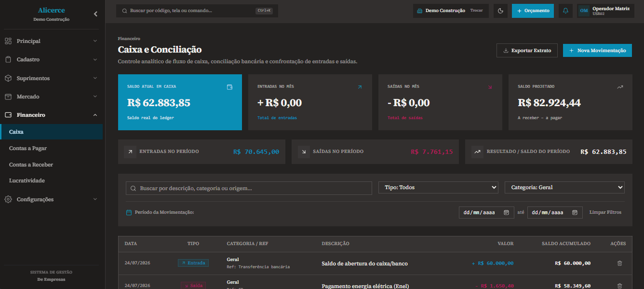Click the Nova Movimentação button
This screenshot has width=644, height=289.
click(x=597, y=50)
